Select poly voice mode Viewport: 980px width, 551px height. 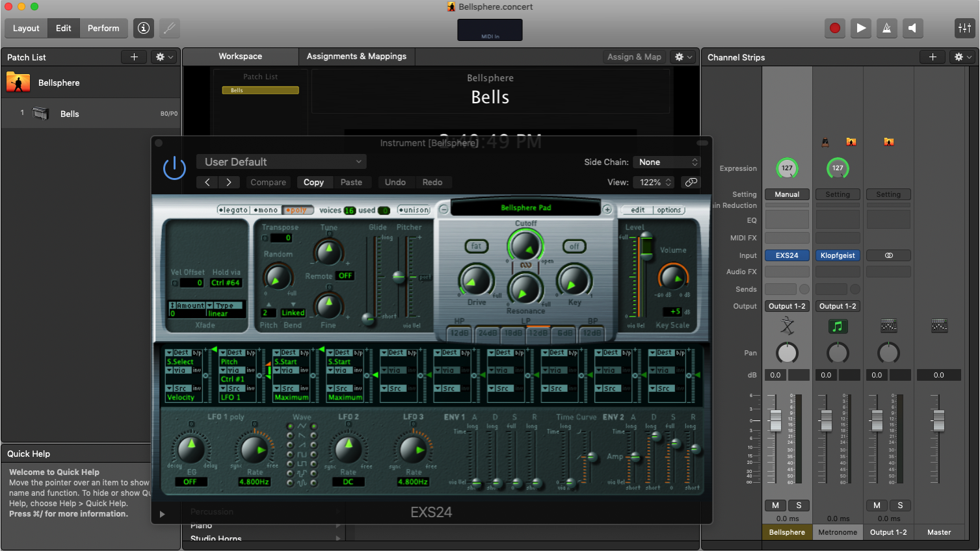tap(297, 210)
